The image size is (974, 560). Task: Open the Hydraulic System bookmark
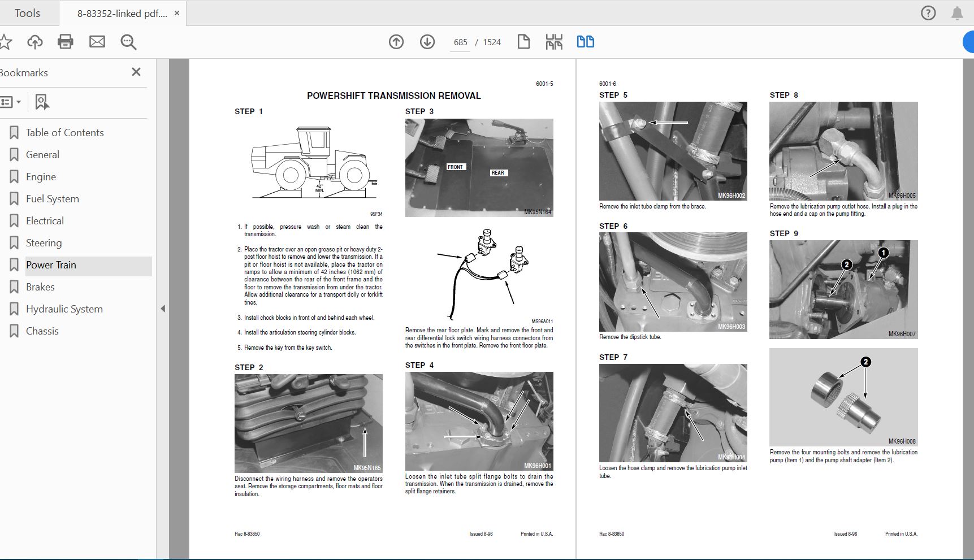tap(64, 309)
